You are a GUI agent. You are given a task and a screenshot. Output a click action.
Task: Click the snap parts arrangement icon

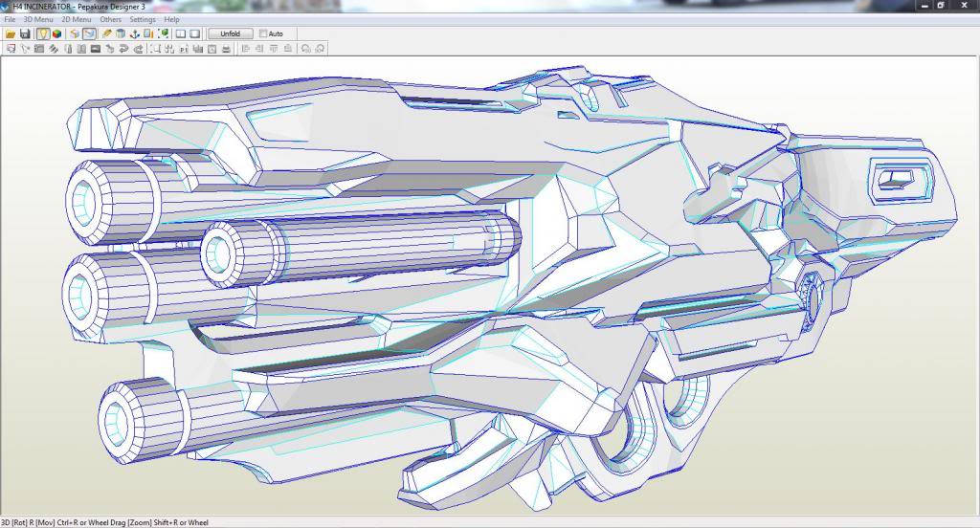[169, 49]
